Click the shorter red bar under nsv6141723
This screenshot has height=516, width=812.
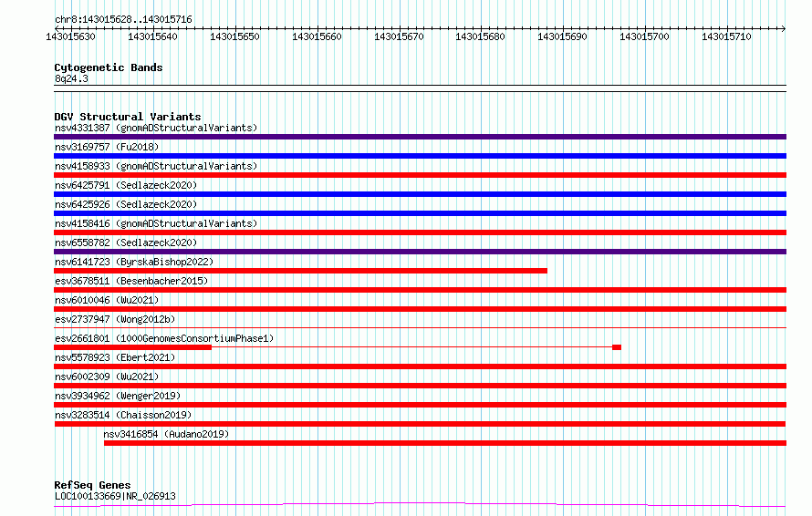(300, 271)
